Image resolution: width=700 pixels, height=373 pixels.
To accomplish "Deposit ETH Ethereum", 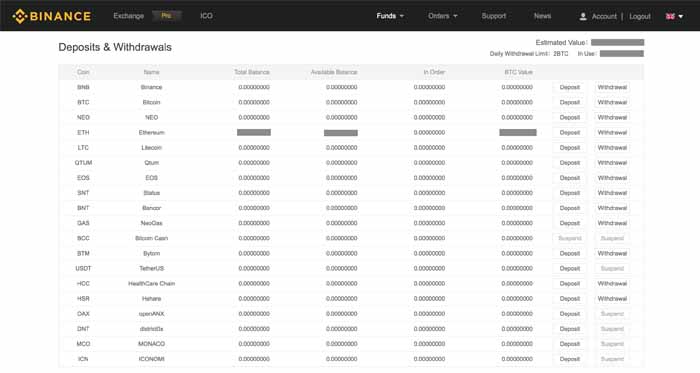I will click(x=570, y=133).
